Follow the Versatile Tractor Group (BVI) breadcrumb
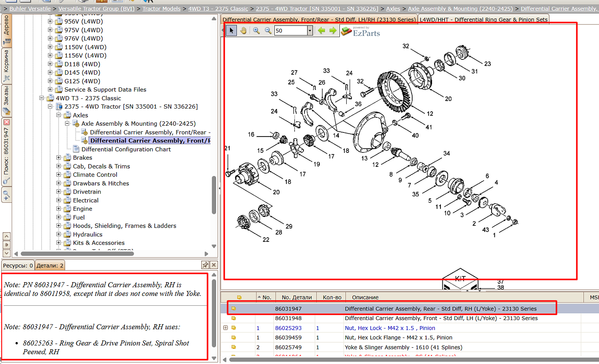The width and height of the screenshot is (599, 364). point(96,8)
